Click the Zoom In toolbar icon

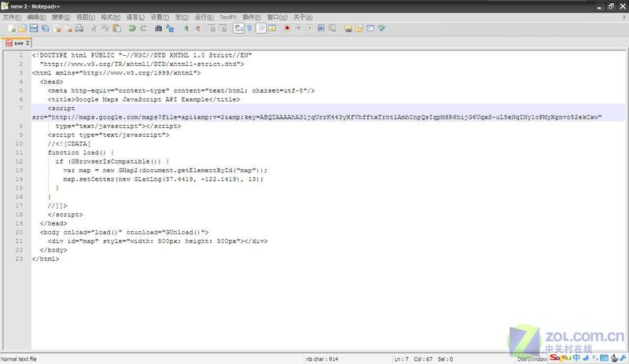[x=186, y=28]
